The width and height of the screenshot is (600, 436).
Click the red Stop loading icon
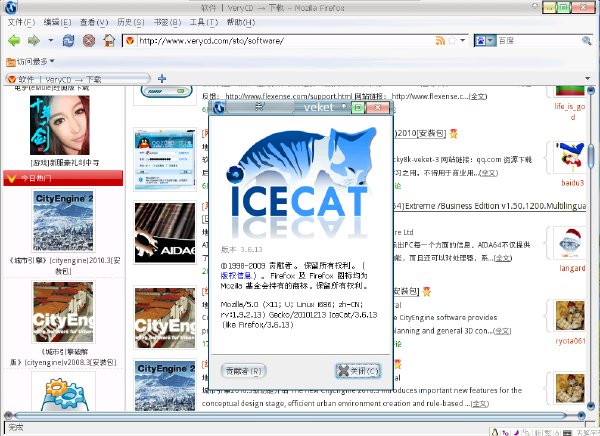pyautogui.click(x=89, y=40)
